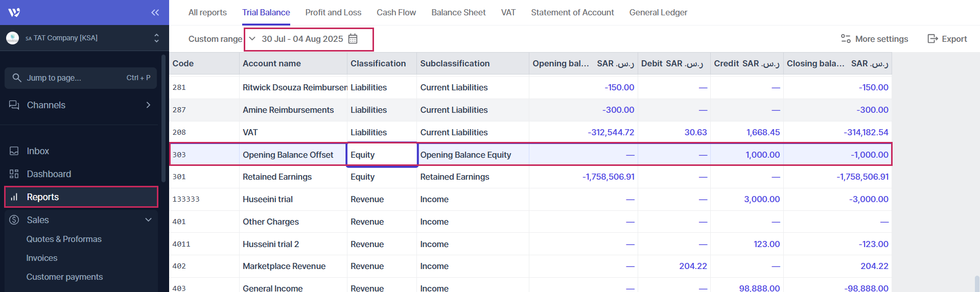Go to Customer payments page
Image resolution: width=980 pixels, height=292 pixels.
pyautogui.click(x=64, y=277)
